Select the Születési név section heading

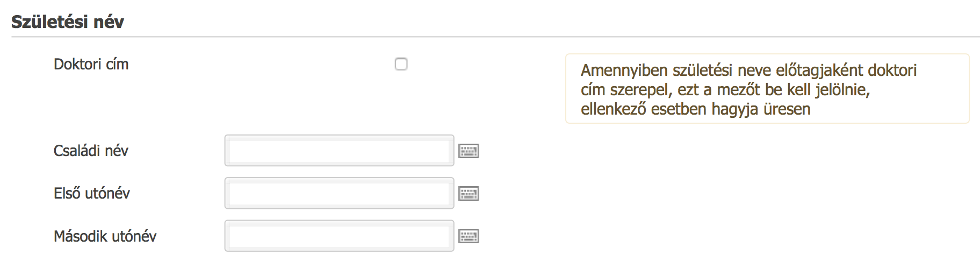point(68,22)
